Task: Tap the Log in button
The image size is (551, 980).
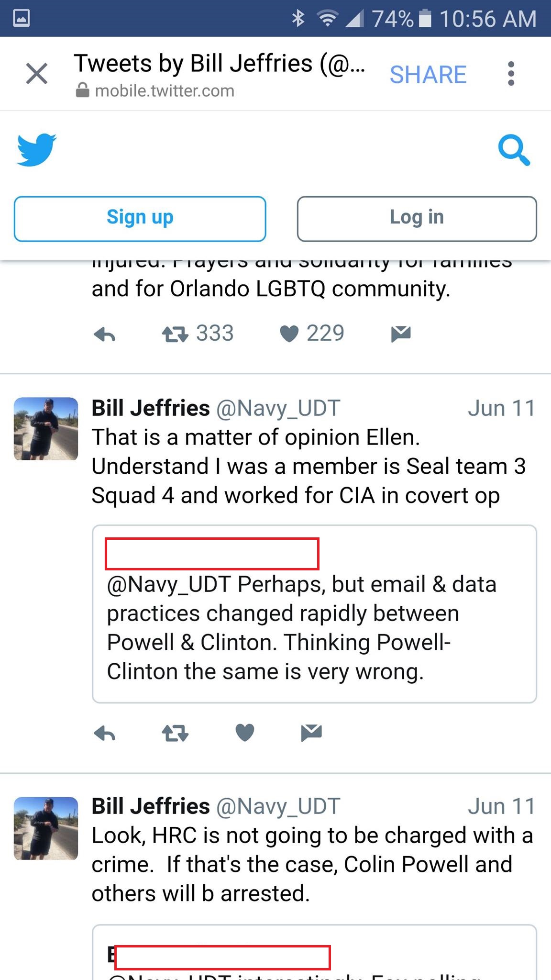Action: pyautogui.click(x=417, y=219)
